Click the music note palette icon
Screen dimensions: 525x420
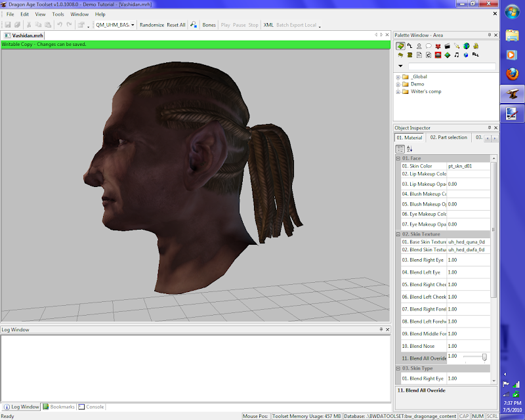click(x=456, y=56)
